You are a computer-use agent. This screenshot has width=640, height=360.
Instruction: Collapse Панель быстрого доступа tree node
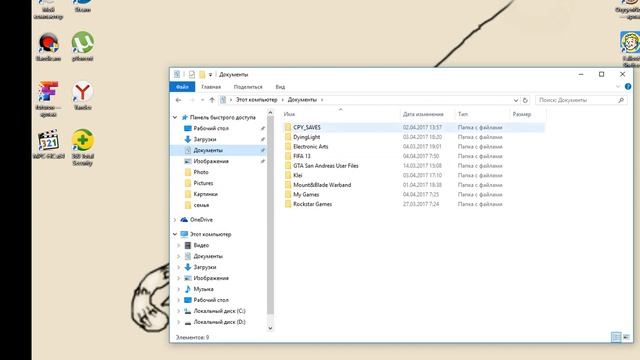175,118
